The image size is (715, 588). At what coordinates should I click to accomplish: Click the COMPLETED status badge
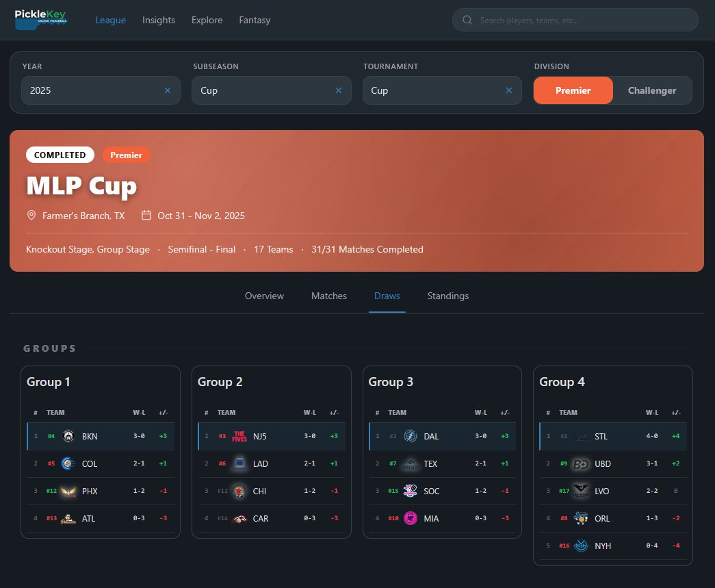[x=60, y=155]
